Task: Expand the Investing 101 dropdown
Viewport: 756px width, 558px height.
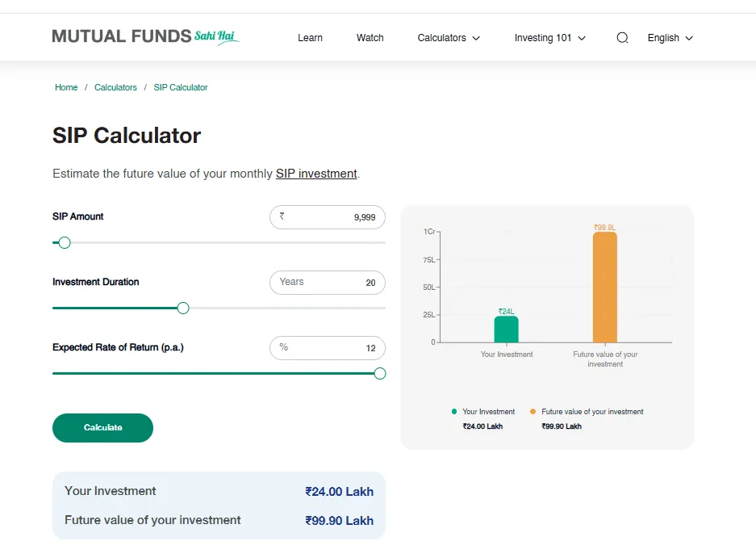Action: (x=549, y=38)
